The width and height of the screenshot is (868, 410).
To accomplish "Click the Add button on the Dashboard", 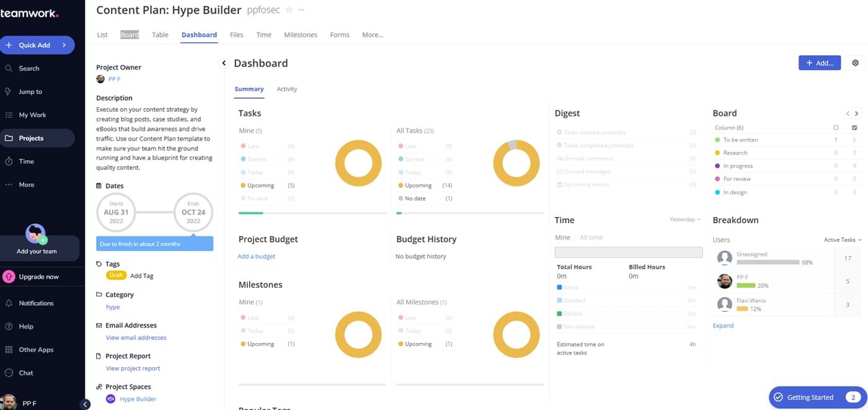I will tap(819, 63).
